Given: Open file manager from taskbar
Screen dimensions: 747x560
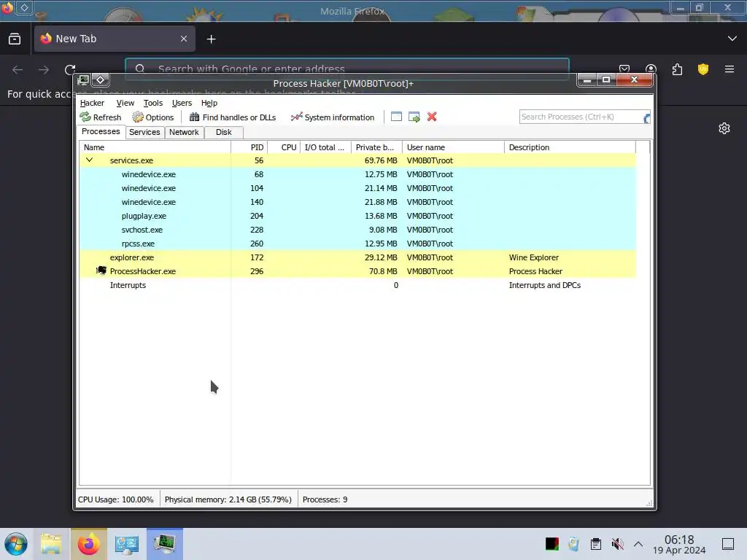Looking at the screenshot, I should point(51,544).
